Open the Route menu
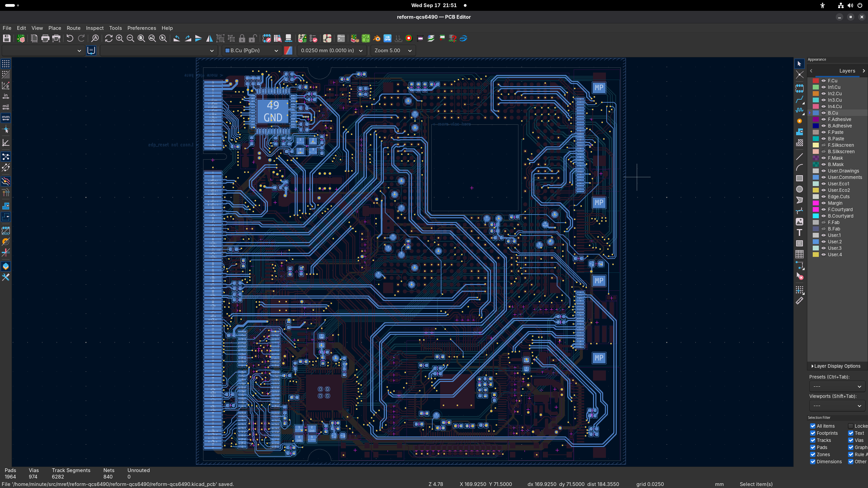Viewport: 868px width, 488px height. tap(73, 28)
